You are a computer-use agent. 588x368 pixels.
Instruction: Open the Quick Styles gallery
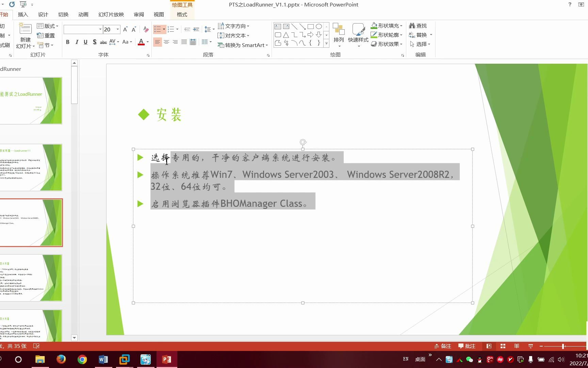pyautogui.click(x=358, y=35)
